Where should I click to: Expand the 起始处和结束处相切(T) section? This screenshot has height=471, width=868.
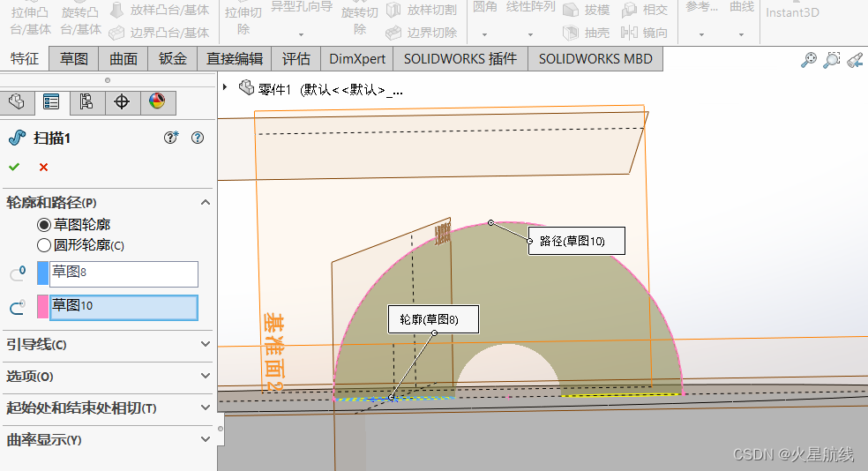206,407
